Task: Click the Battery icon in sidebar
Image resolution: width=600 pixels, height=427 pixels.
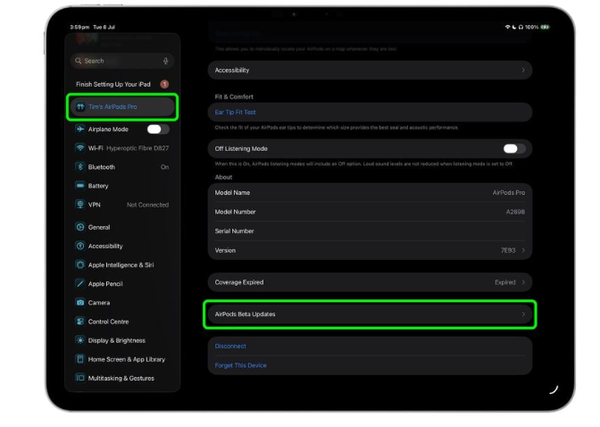Action: pos(80,186)
